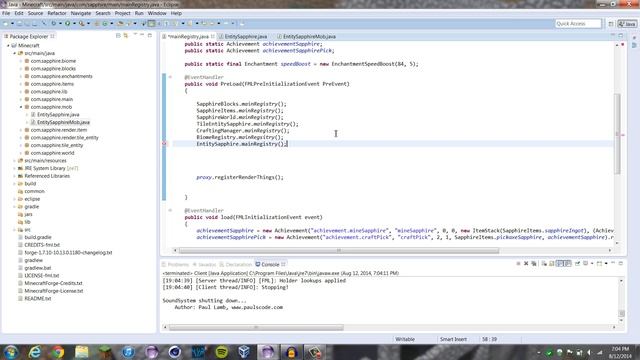The height and width of the screenshot is (360, 640).
Task: Click the Minecraft grass block taskbar icon
Action: (105, 352)
